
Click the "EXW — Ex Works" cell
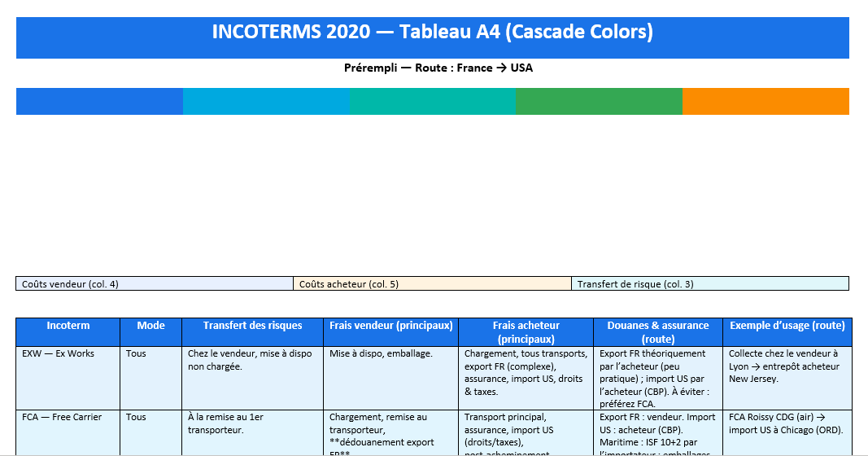tap(68, 377)
